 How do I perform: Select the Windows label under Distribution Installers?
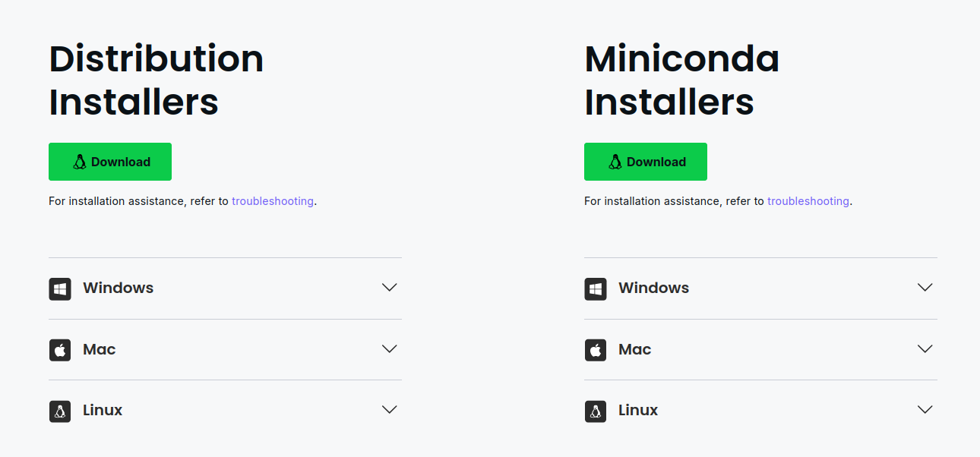119,288
